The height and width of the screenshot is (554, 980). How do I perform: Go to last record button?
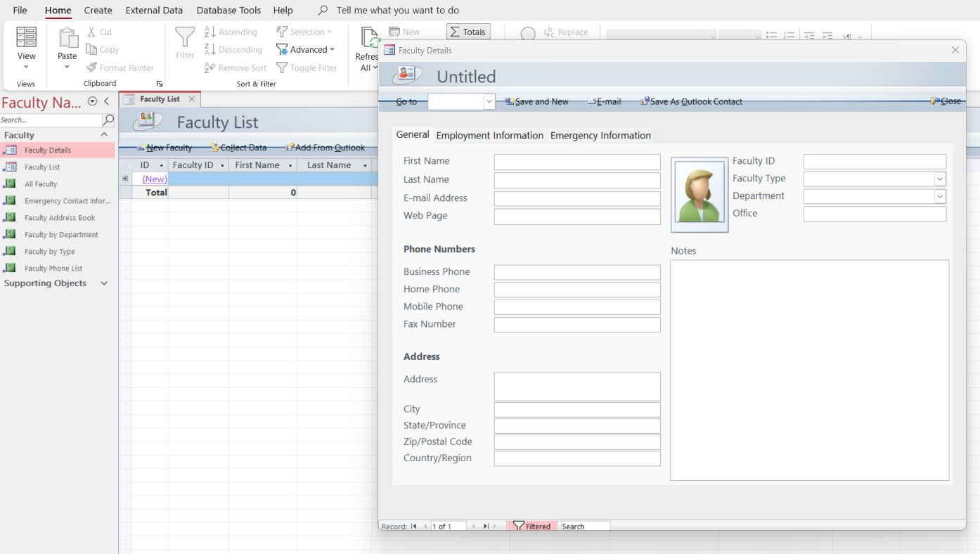point(486,527)
